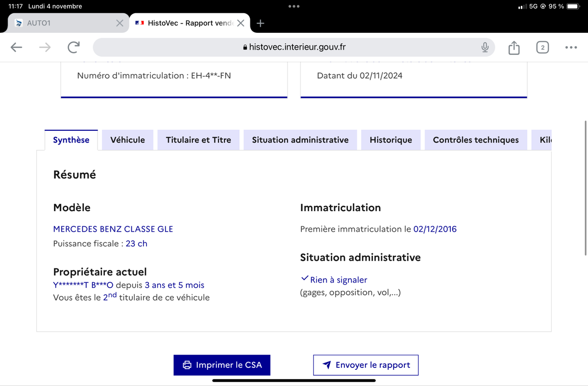Close the AUTO1 tab
Viewport: 588px width, 386px height.
119,23
